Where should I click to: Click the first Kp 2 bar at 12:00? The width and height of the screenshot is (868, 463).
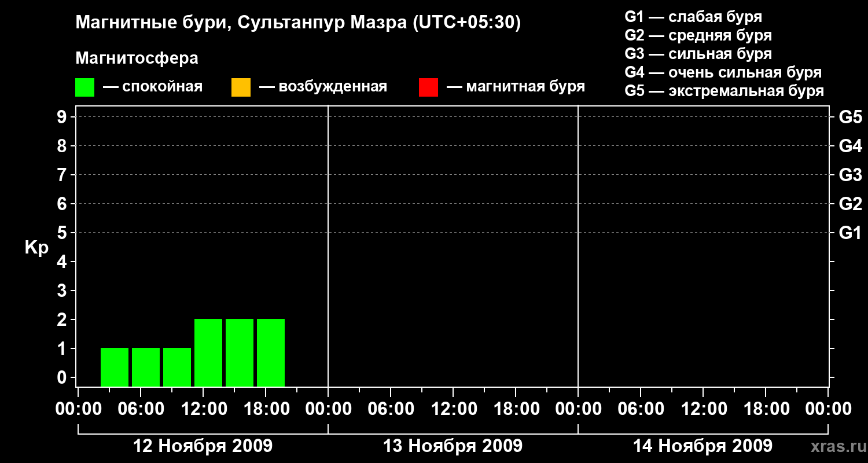coord(208,352)
